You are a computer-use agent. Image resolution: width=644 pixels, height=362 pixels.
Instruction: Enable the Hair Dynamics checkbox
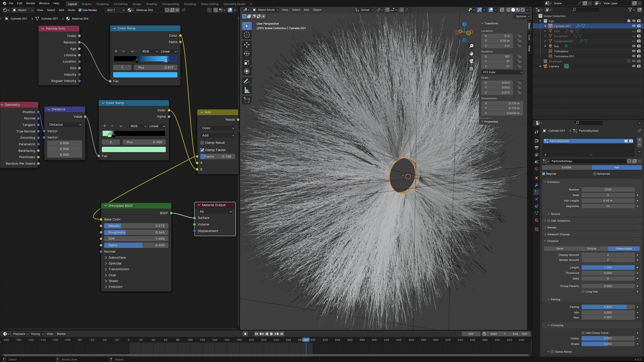click(x=549, y=221)
